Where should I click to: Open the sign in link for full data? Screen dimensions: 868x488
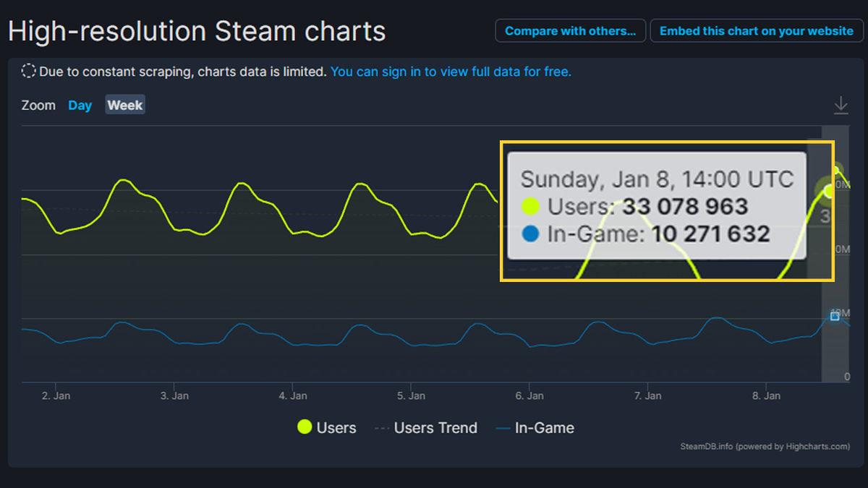click(x=451, y=71)
